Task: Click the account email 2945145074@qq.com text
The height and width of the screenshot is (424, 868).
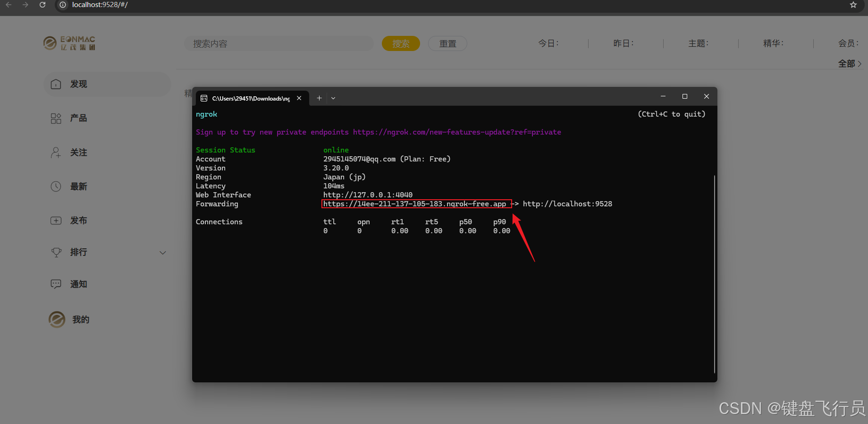Action: 359,159
